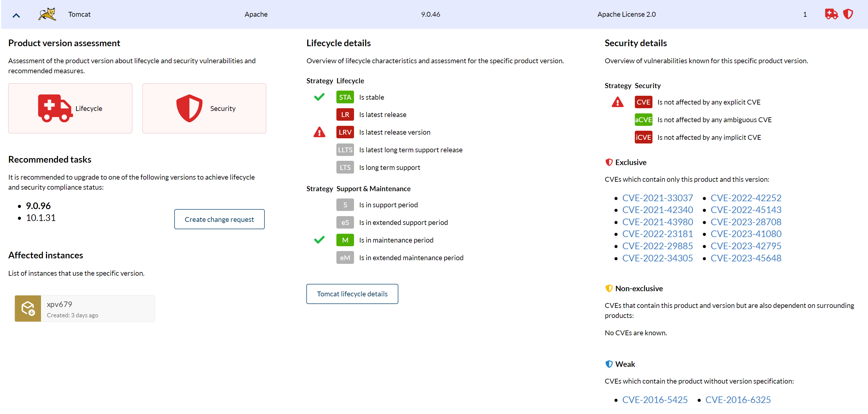
Task: Open CVE-2022-23181 link
Action: click(657, 234)
